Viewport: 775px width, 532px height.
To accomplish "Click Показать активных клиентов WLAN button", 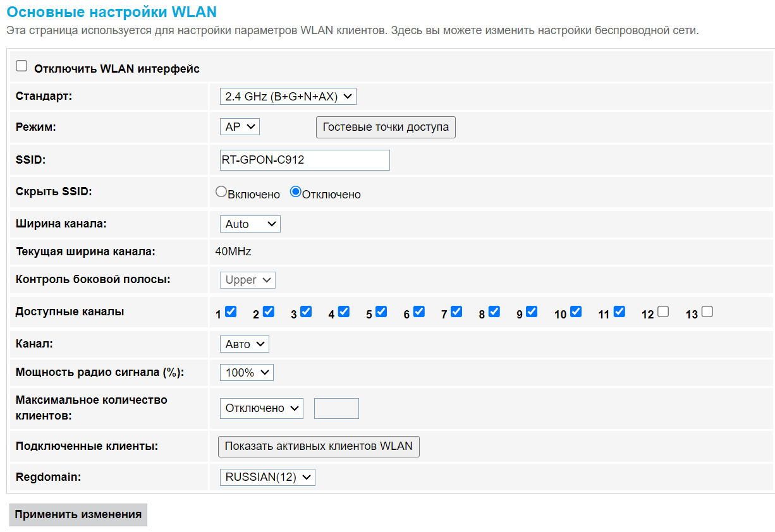I will pyautogui.click(x=319, y=446).
